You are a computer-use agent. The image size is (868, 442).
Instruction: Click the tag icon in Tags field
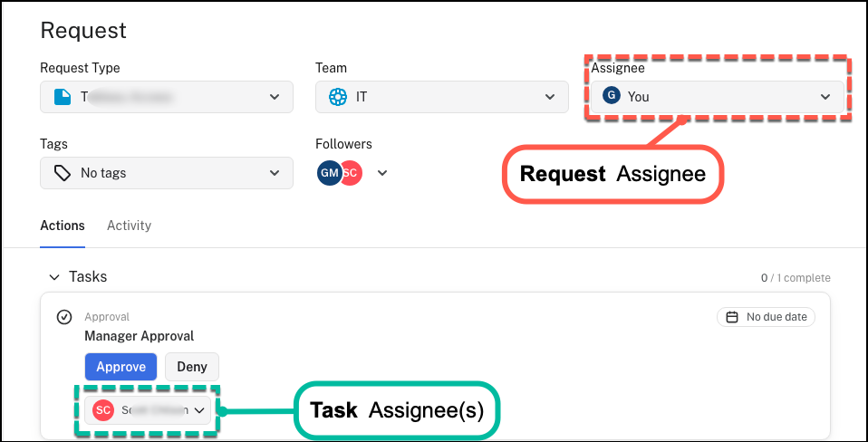tap(62, 173)
